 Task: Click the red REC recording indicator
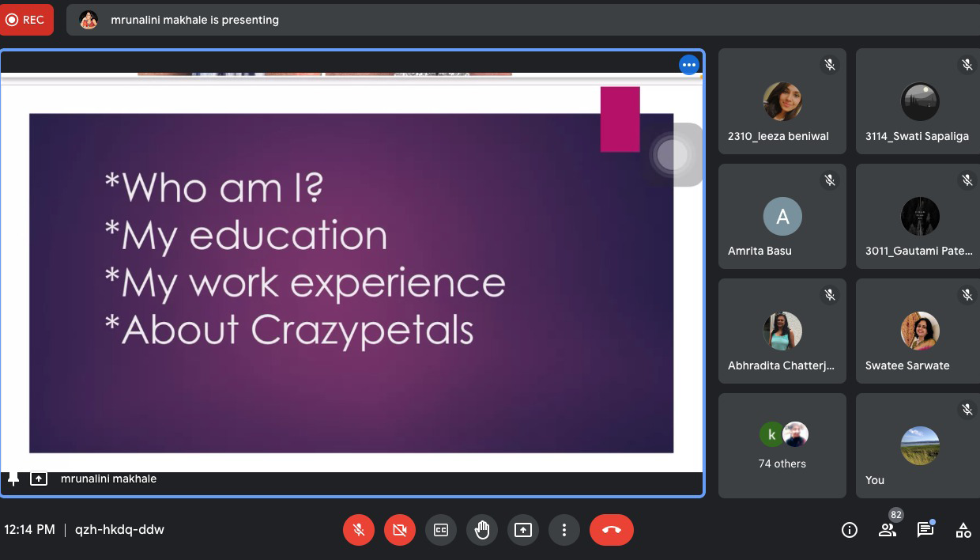coord(26,20)
